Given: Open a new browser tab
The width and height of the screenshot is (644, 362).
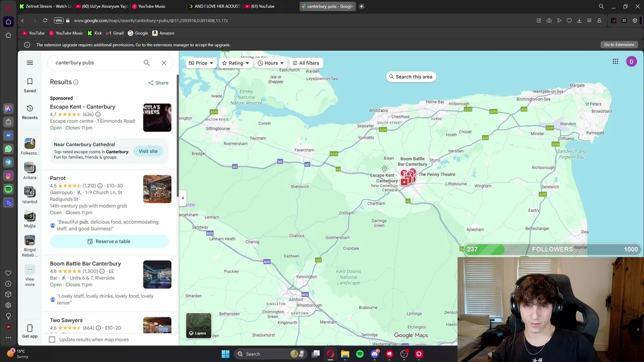Looking at the screenshot, I should coord(361,7).
